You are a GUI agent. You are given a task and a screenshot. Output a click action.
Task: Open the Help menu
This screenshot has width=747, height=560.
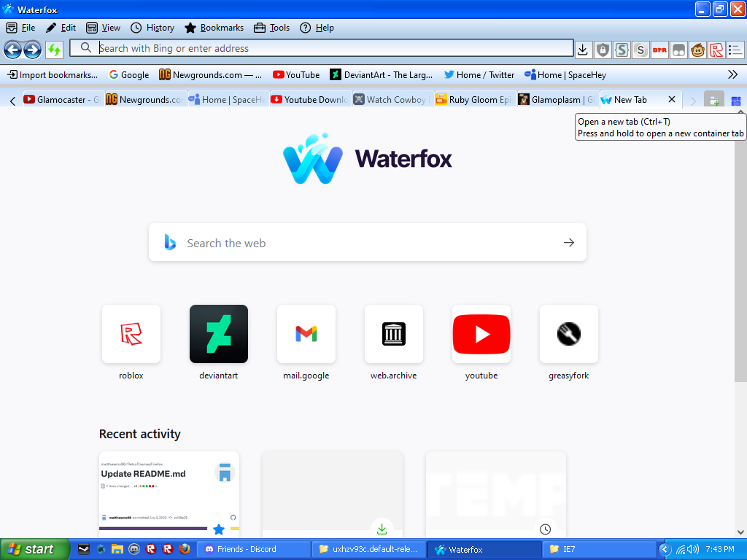pyautogui.click(x=317, y=28)
